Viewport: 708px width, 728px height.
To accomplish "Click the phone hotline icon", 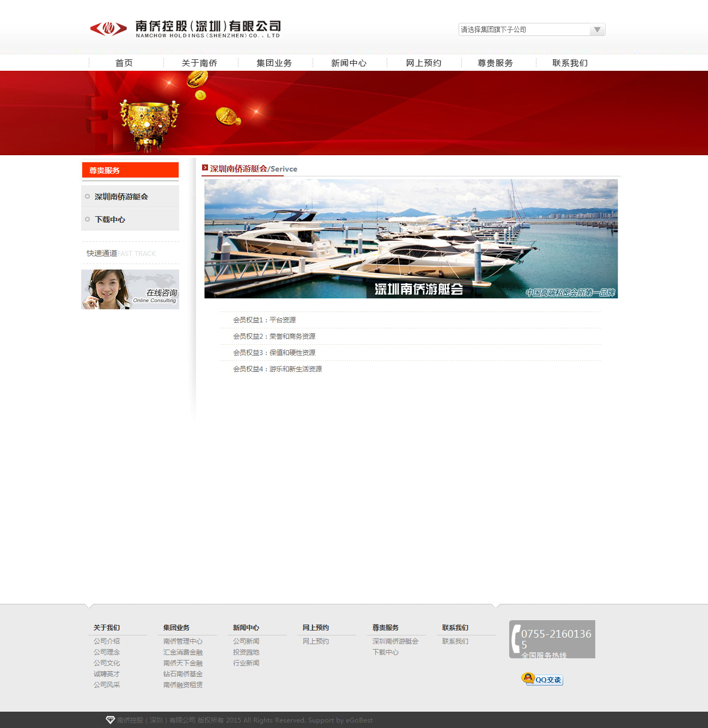I will [x=516, y=639].
